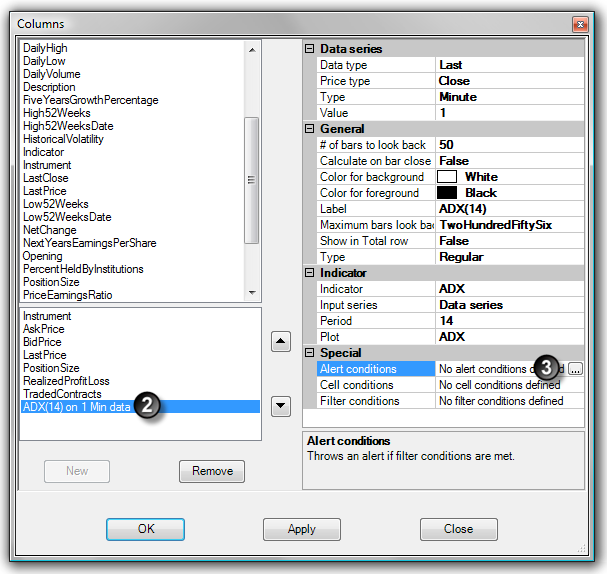Select PercentHeldByInstitutions column
Screen dimensions: 607x574
[x=83, y=269]
